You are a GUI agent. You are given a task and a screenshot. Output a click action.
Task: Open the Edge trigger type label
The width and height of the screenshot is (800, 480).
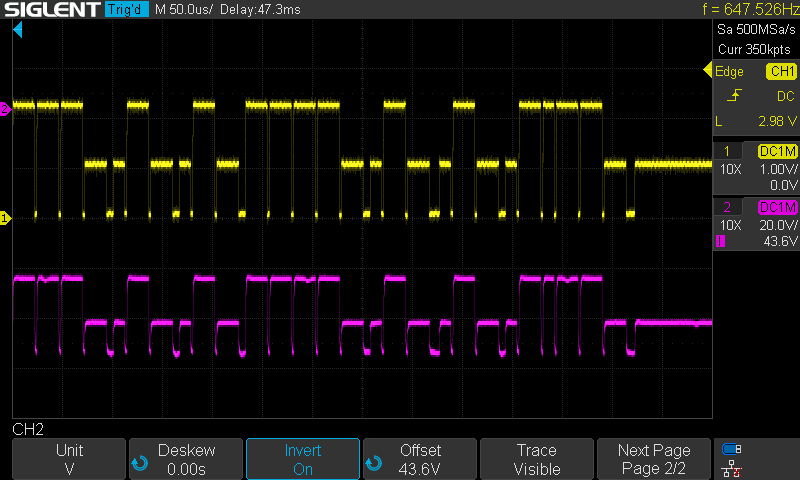coord(729,71)
